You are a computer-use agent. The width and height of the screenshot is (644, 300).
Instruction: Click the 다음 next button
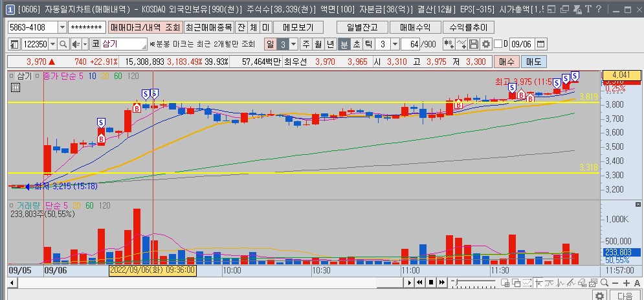tap(625, 295)
